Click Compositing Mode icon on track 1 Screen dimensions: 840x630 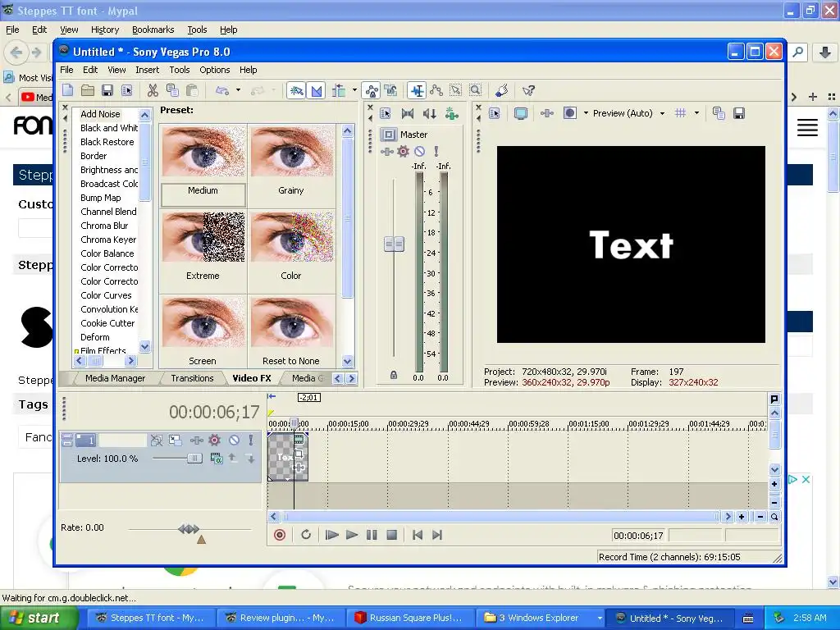pos(217,458)
